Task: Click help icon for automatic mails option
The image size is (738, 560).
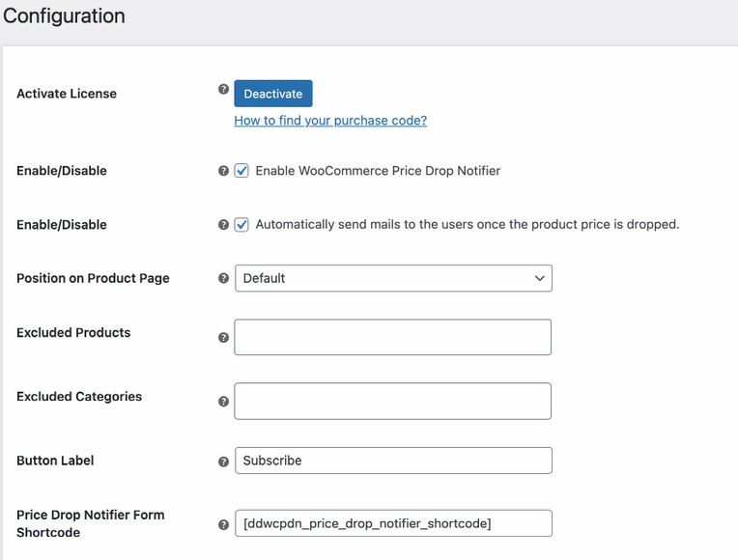Action: [223, 225]
